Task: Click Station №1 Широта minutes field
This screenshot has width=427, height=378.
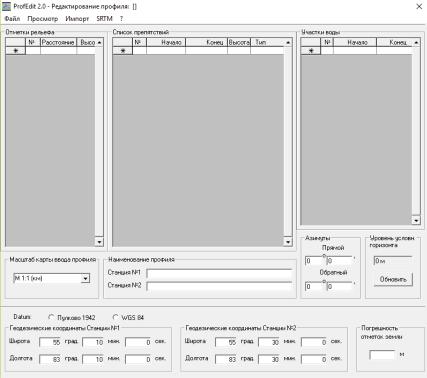Action: (x=93, y=342)
